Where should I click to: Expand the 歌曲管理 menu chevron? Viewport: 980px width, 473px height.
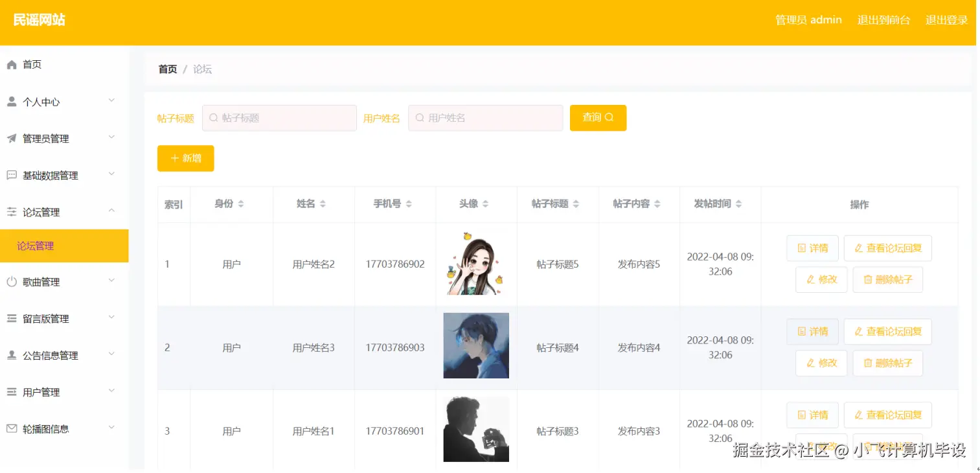click(x=111, y=281)
